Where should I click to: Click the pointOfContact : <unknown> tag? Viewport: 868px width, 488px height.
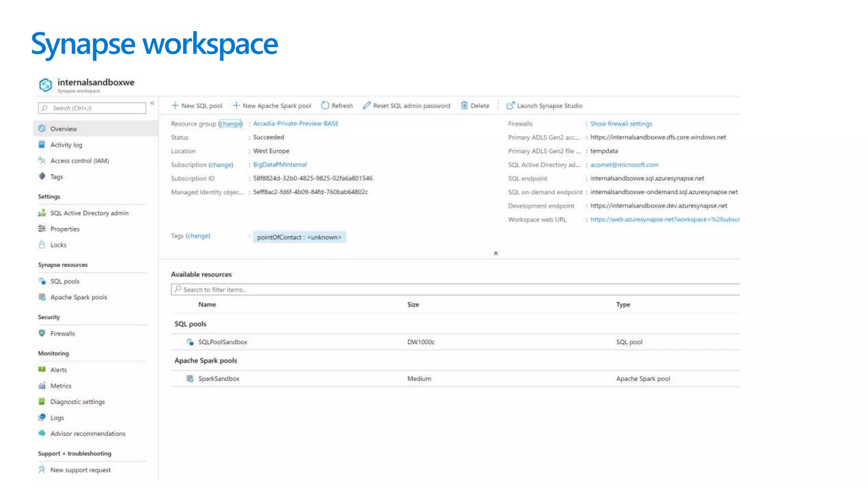[x=299, y=237]
